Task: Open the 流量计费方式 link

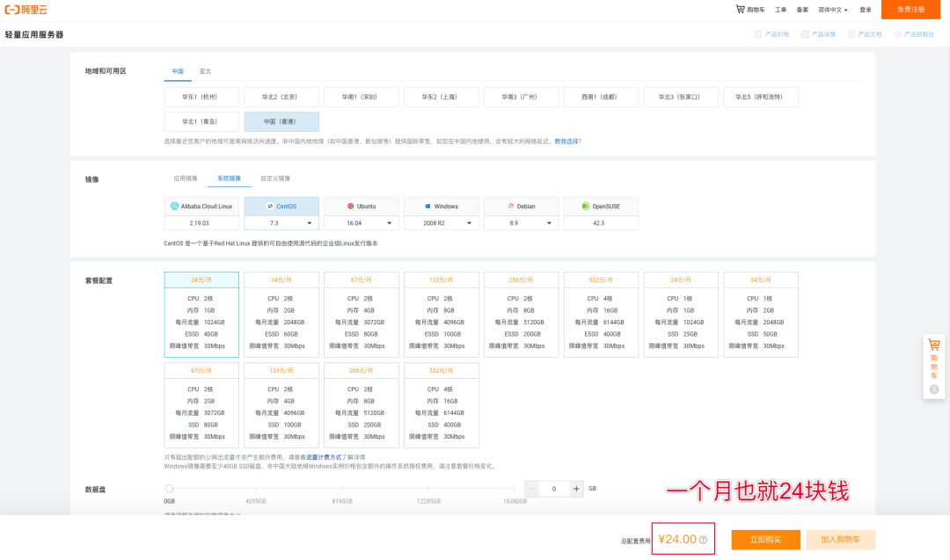Action: [x=324, y=457]
